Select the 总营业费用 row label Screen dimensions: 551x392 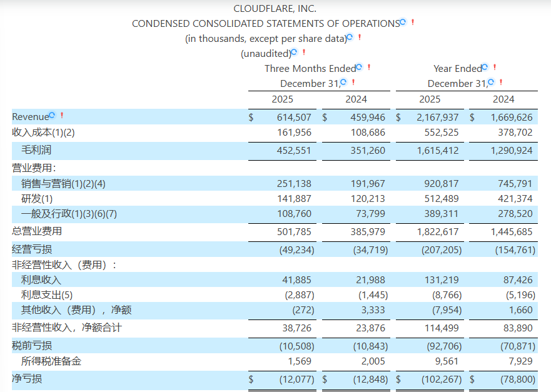click(37, 231)
